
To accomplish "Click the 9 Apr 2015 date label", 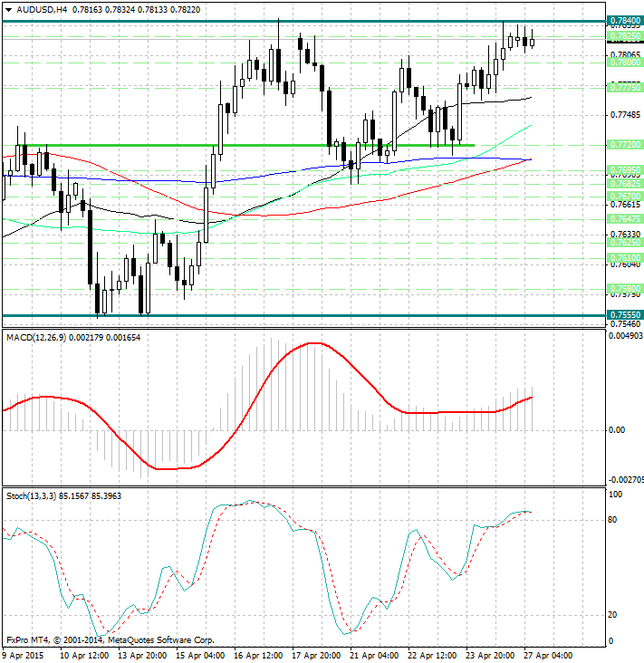I will point(24,656).
